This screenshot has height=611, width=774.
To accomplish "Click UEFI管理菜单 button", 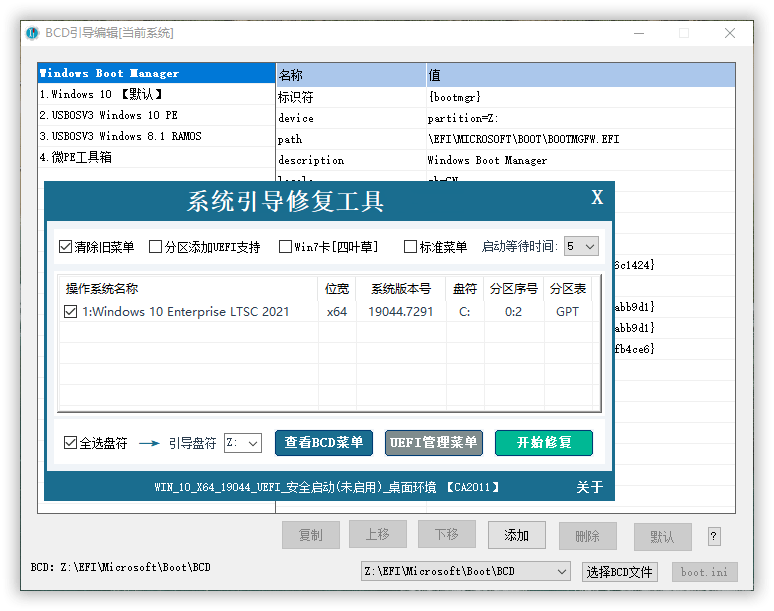I will [433, 443].
